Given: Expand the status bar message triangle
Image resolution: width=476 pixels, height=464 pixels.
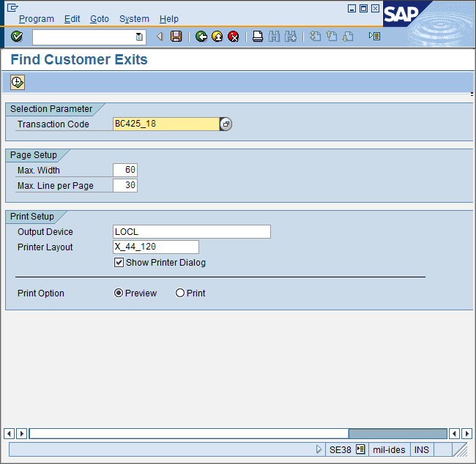Looking at the screenshot, I should (x=319, y=449).
